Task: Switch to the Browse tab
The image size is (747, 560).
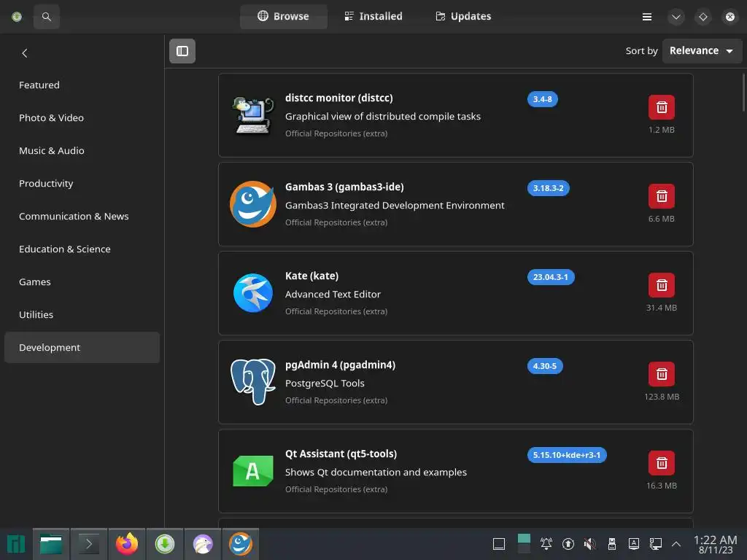Action: (284, 16)
